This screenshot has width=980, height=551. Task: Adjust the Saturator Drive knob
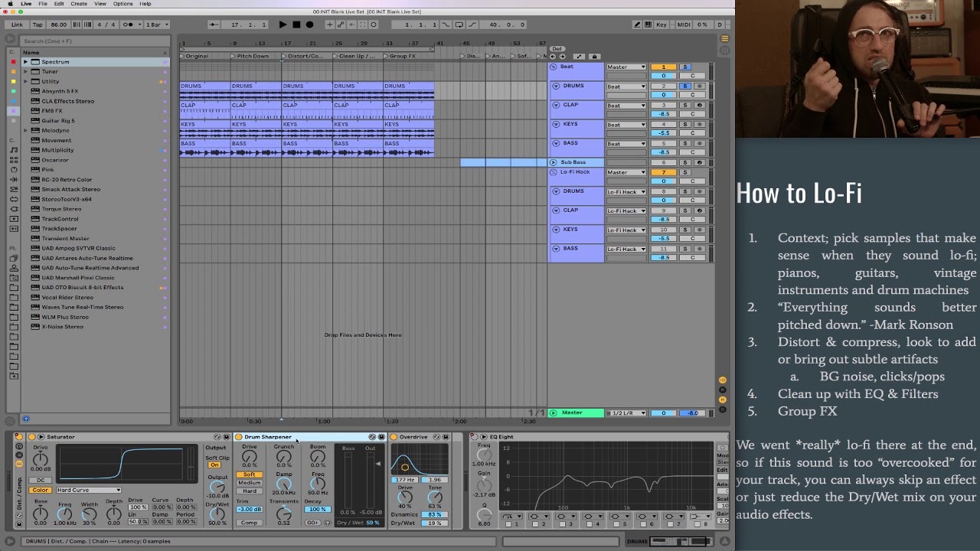point(40,459)
